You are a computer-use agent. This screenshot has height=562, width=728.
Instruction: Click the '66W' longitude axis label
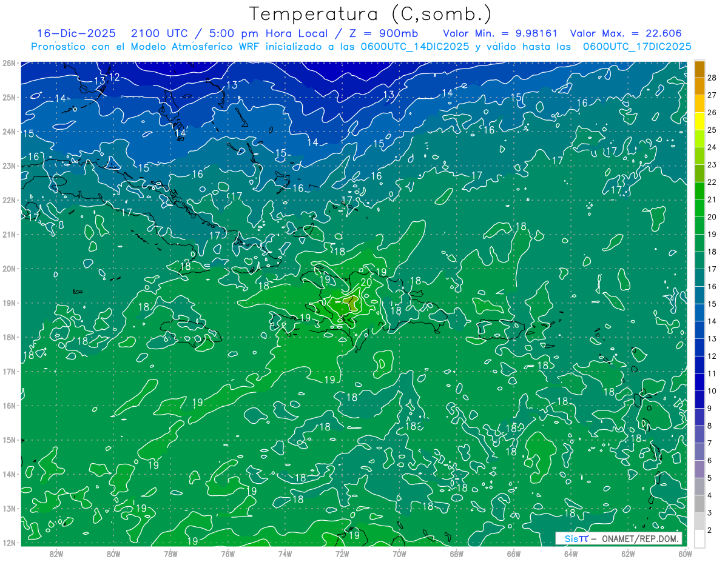(x=514, y=554)
